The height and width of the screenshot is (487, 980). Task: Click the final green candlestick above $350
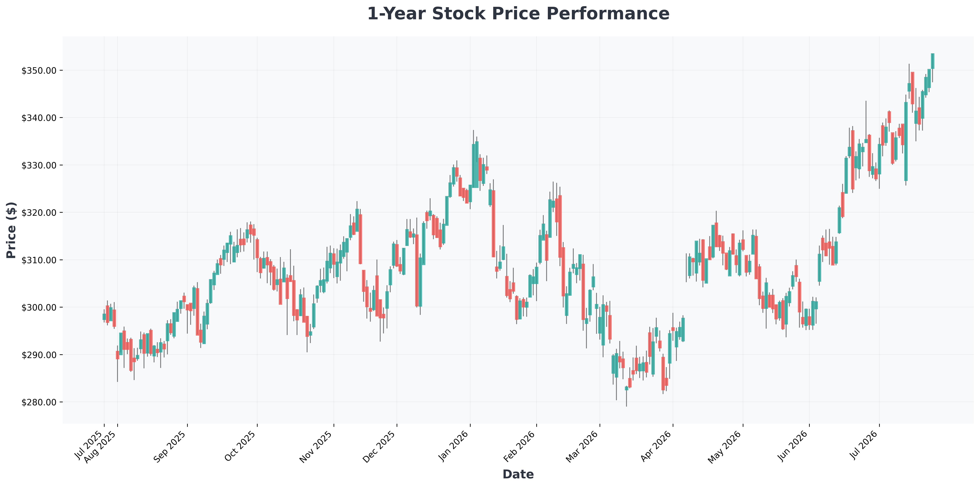tap(932, 61)
